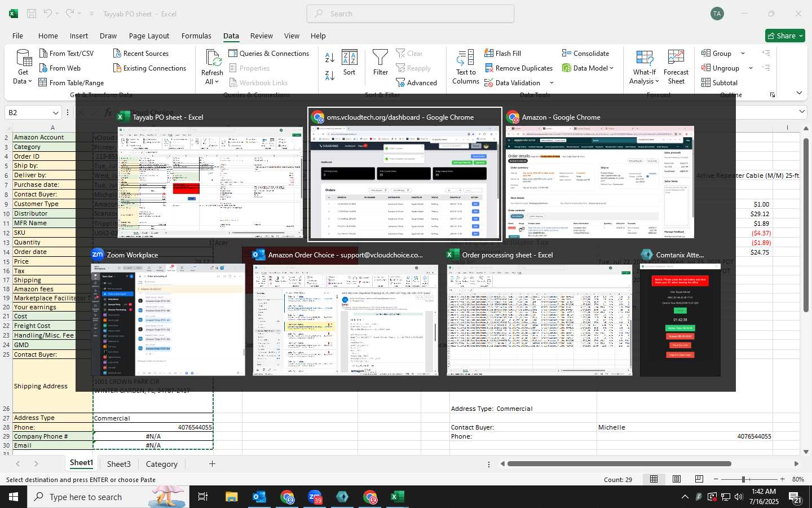Click the zoom out minus button
This screenshot has height=508, width=812.
pyautogui.click(x=716, y=479)
